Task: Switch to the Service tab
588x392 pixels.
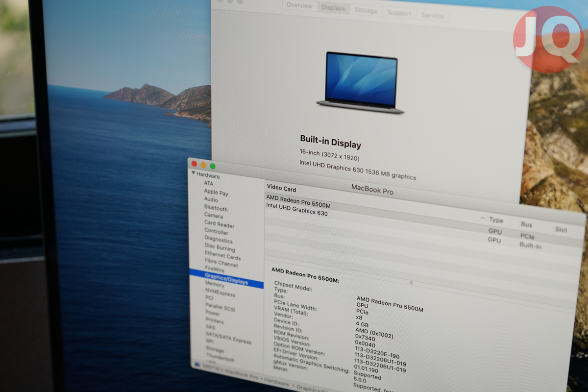Action: 433,15
